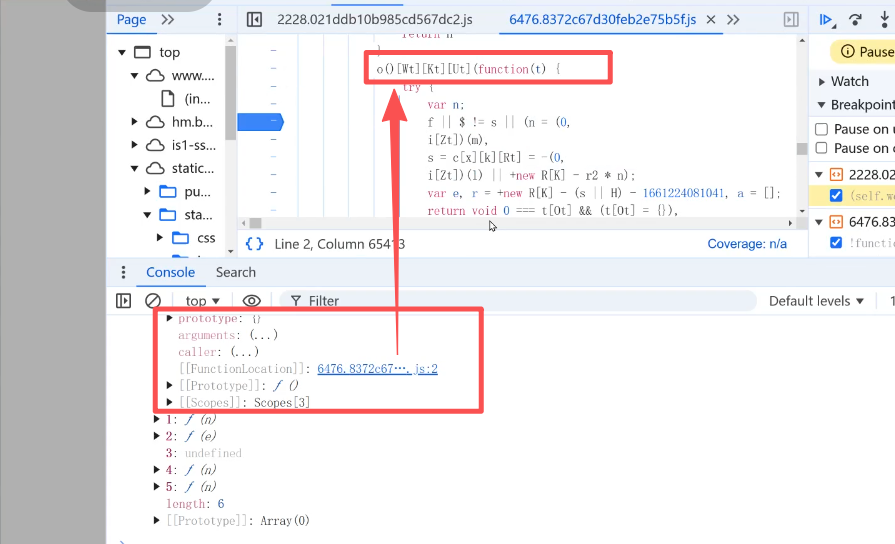Screen dimensions: 895x544
Task: Collapse the static... domain node
Action: point(134,168)
